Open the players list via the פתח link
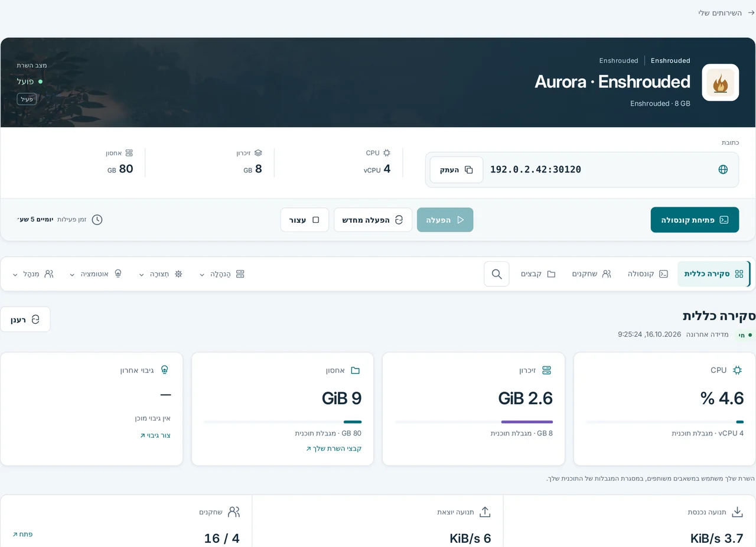The height and width of the screenshot is (547, 756). click(x=23, y=534)
